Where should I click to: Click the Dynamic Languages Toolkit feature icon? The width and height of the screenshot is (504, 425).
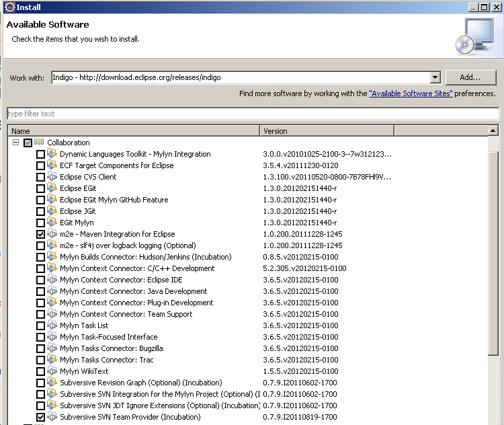pos(52,153)
